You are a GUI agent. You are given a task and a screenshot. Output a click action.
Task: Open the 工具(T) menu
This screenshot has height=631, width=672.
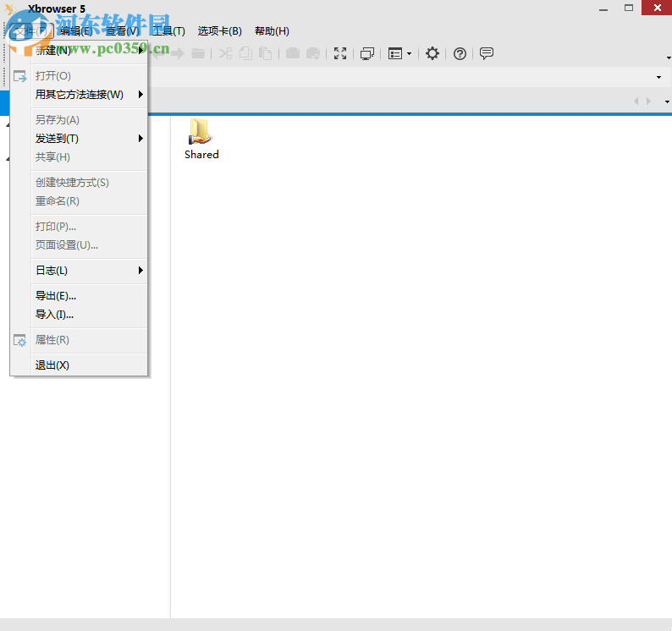point(169,30)
